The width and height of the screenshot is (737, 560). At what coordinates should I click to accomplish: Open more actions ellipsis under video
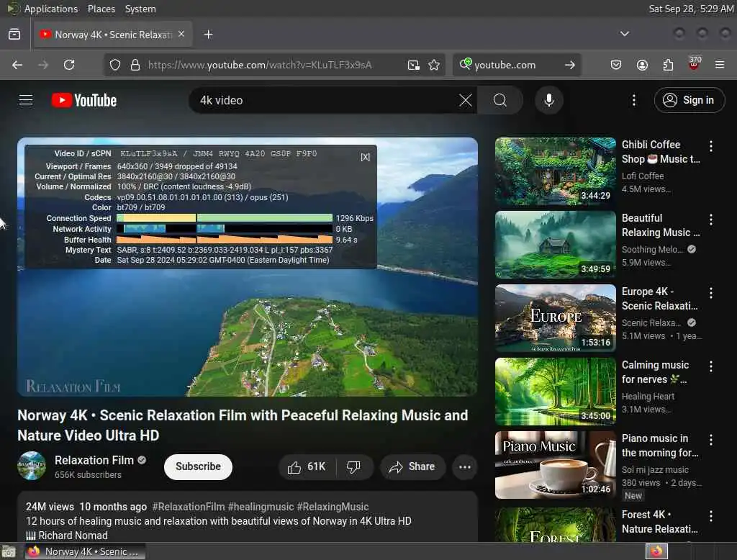pyautogui.click(x=465, y=467)
